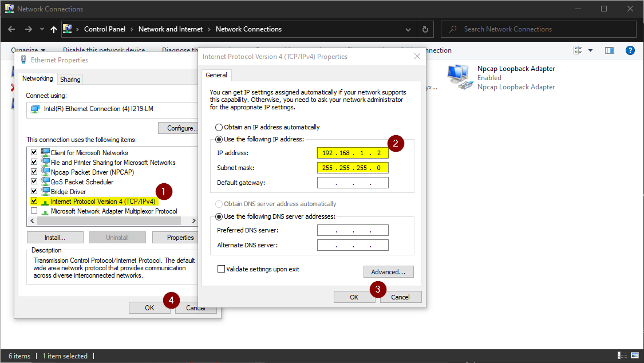The width and height of the screenshot is (644, 363).
Task: Click OK in IPv4 Properties dialog
Action: [354, 297]
